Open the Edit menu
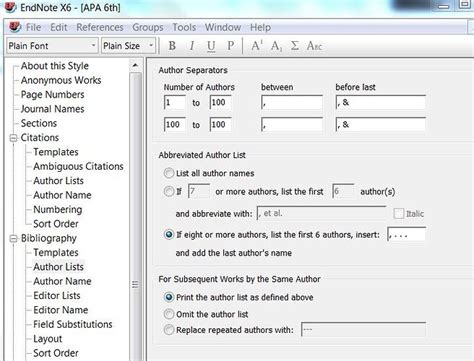 pos(59,27)
